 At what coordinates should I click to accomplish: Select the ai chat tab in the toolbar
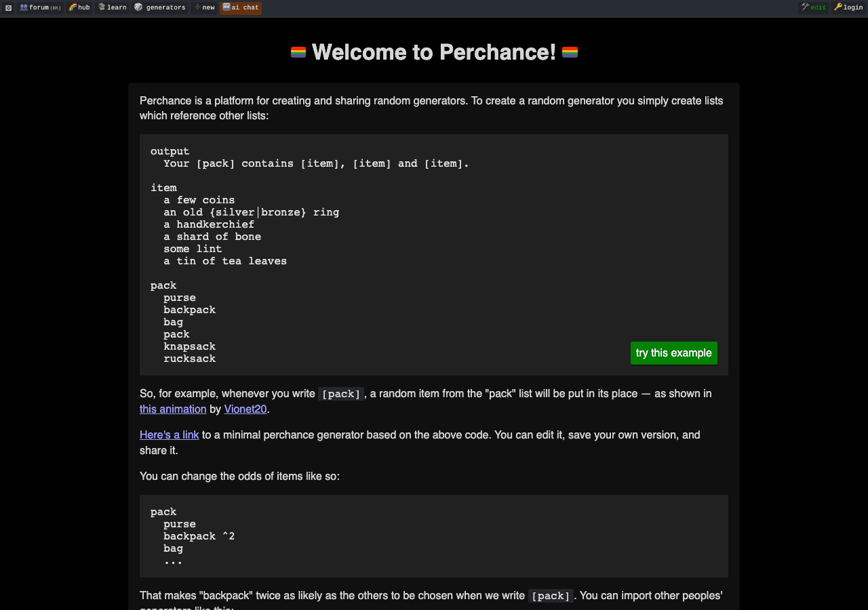tap(241, 7)
